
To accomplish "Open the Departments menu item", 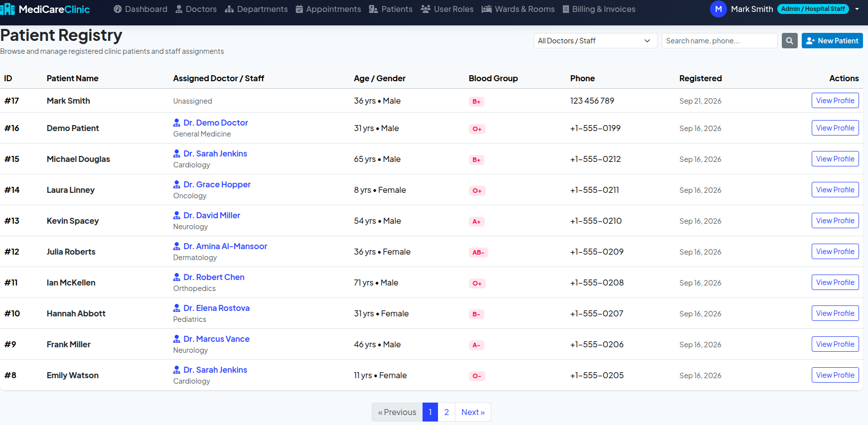I will (x=256, y=9).
